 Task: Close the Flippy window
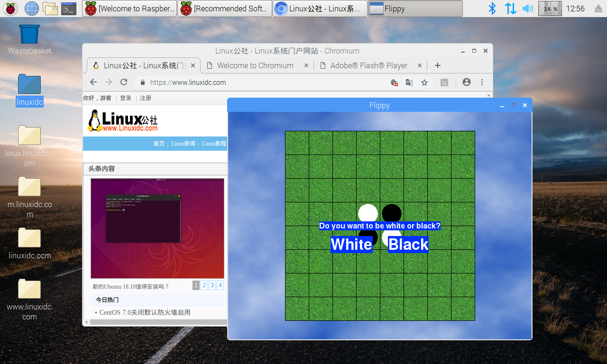click(525, 105)
